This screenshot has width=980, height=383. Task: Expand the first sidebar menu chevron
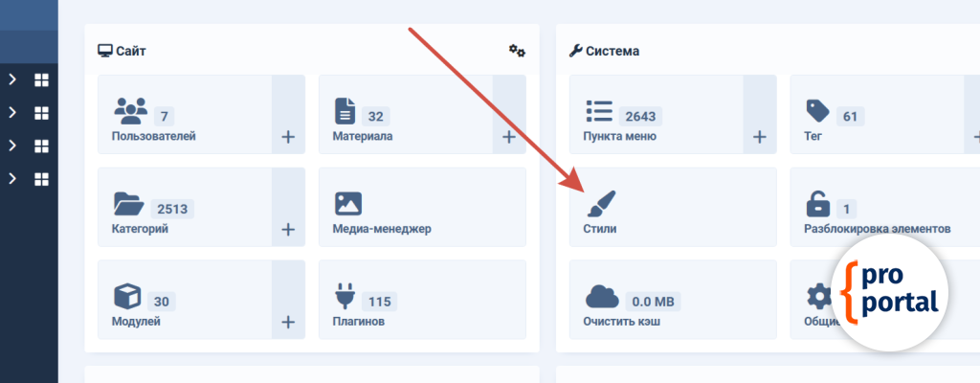[12, 80]
